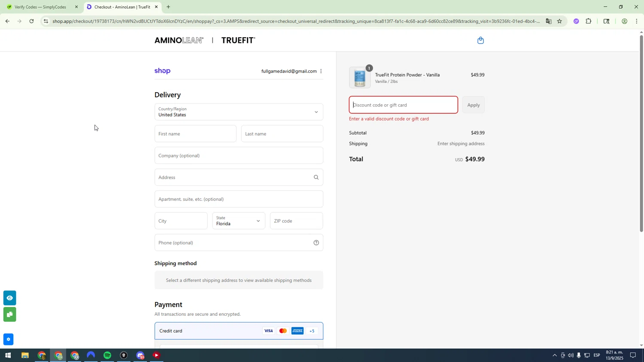Open Chrome profile avatar
644x362 pixels.
click(624, 21)
